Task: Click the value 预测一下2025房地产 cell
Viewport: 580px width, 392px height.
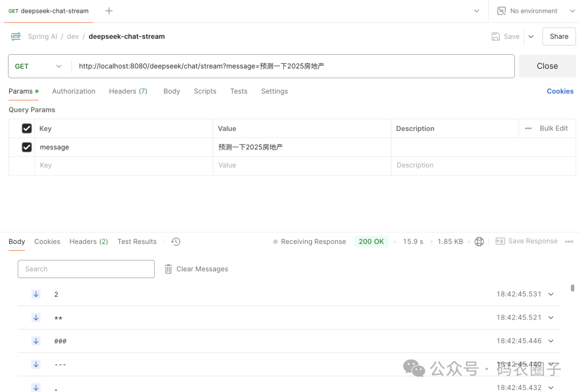Action: coord(302,147)
